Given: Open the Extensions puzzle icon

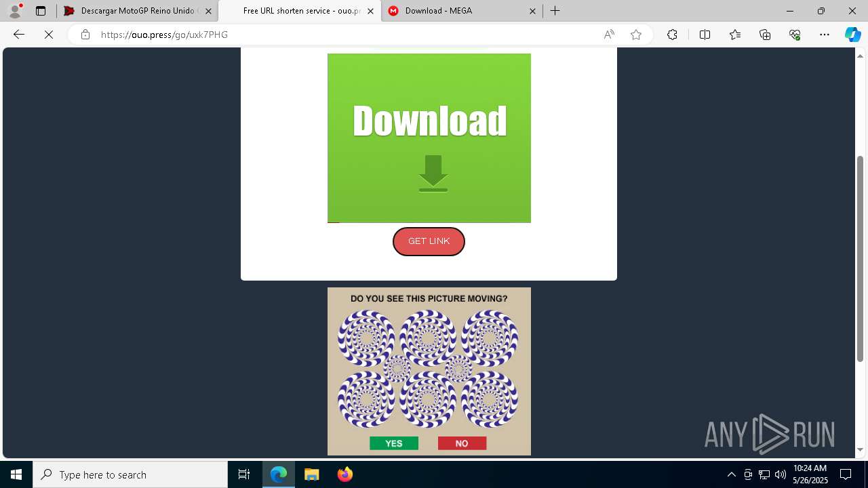Looking at the screenshot, I should click(x=672, y=35).
